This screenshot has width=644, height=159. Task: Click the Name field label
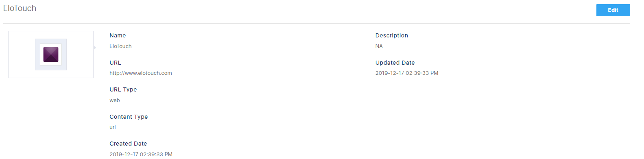[x=118, y=35]
